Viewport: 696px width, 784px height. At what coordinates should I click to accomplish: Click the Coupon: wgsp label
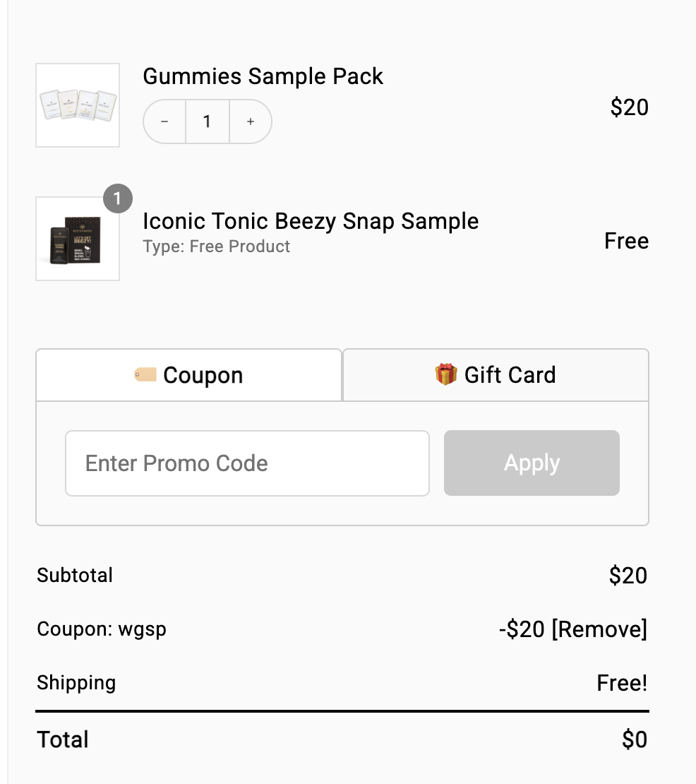point(102,629)
